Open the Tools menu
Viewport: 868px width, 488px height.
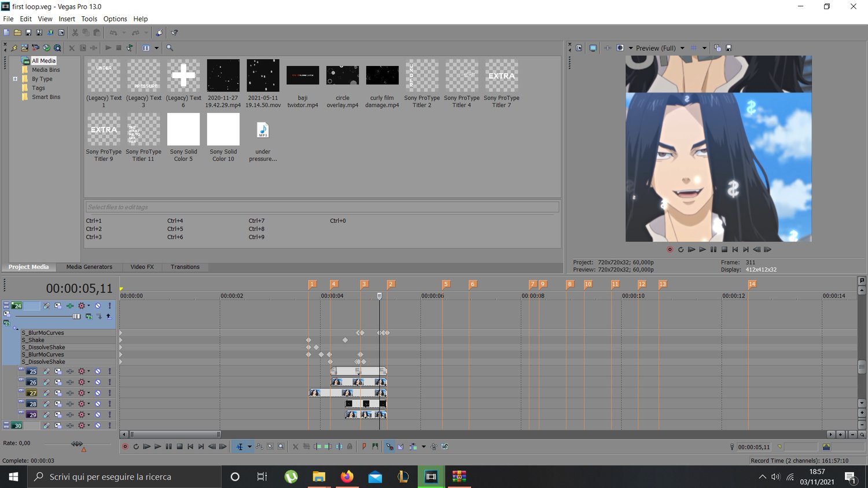pyautogui.click(x=89, y=19)
